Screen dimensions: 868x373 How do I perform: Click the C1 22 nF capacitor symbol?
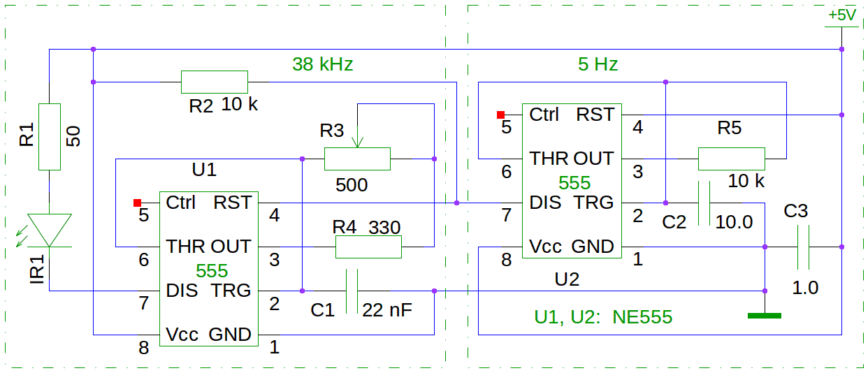[353, 291]
